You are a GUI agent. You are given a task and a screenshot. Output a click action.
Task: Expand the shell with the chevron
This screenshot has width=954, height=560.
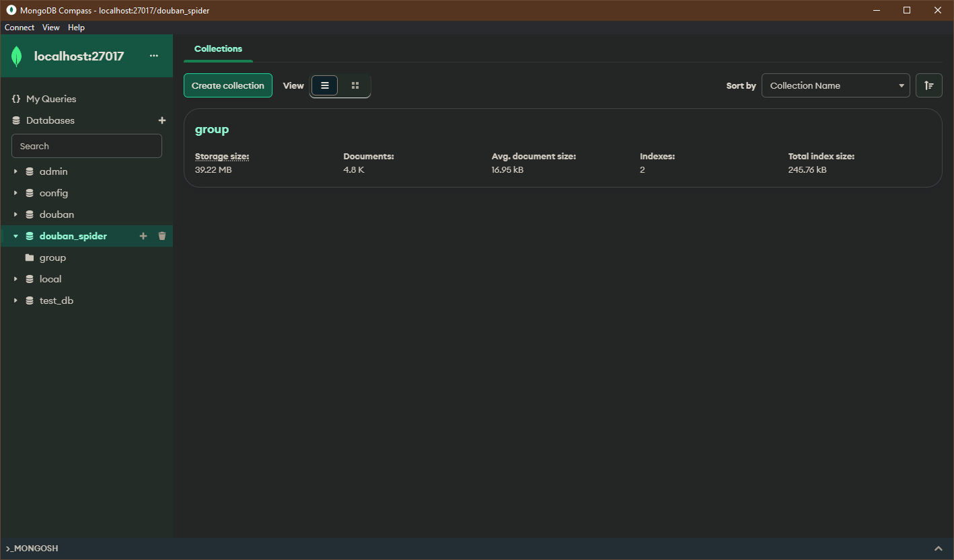(x=939, y=549)
